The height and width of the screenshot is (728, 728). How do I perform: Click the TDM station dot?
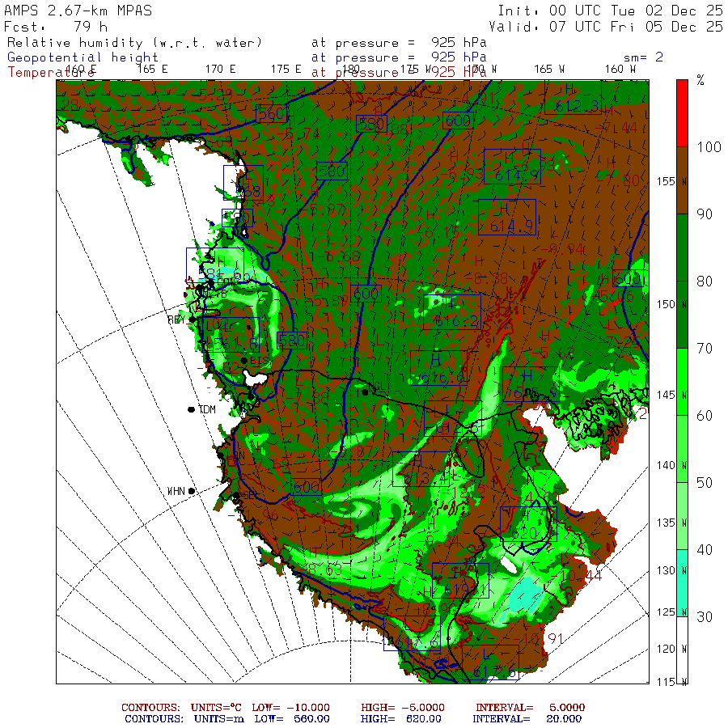pos(191,409)
